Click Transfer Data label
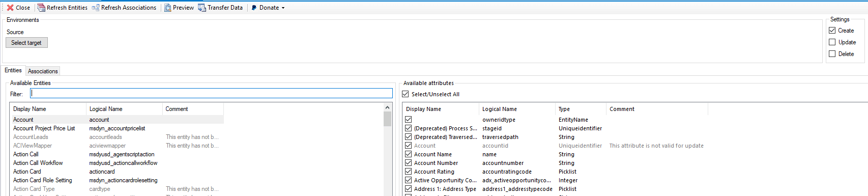This screenshot has width=868, height=196. [x=225, y=8]
